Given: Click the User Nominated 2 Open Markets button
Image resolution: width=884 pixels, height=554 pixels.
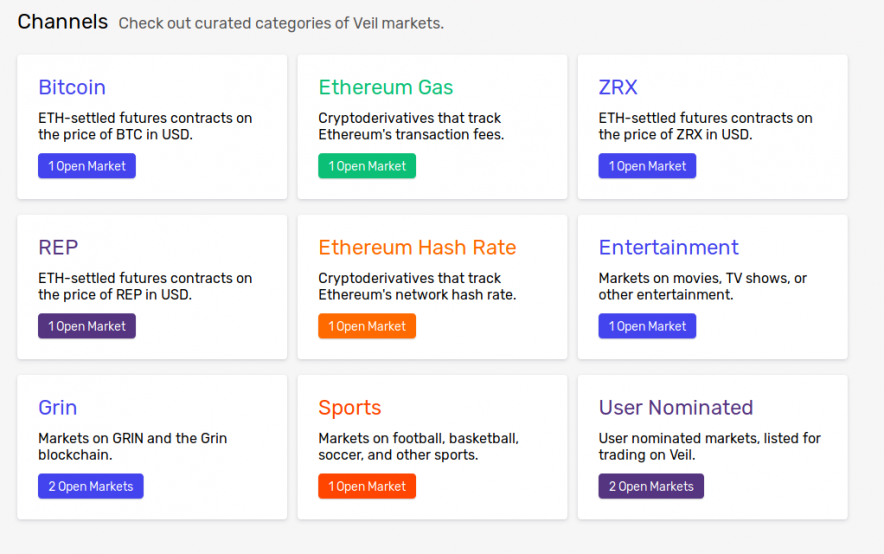Looking at the screenshot, I should pos(651,486).
